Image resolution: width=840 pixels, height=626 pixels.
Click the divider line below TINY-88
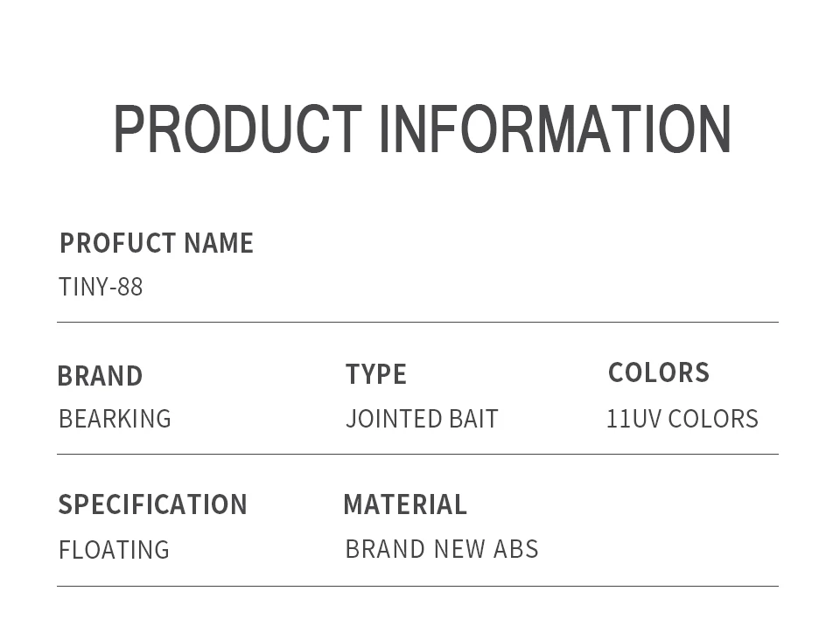tap(417, 322)
